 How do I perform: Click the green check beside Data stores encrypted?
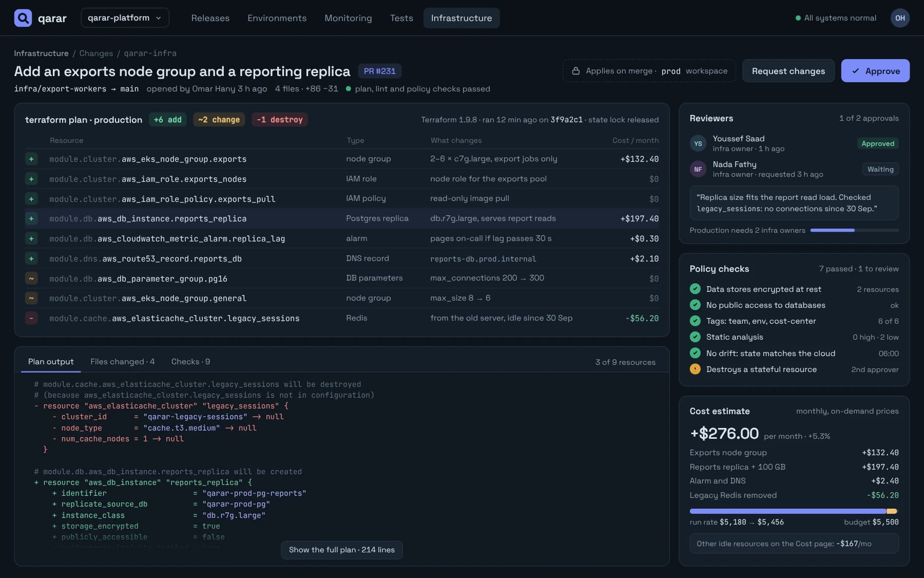695,289
